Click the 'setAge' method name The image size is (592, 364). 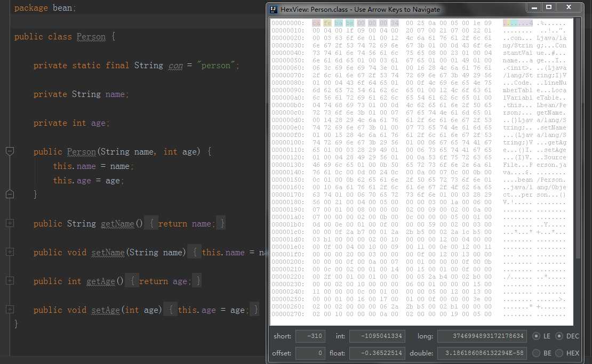click(x=106, y=310)
